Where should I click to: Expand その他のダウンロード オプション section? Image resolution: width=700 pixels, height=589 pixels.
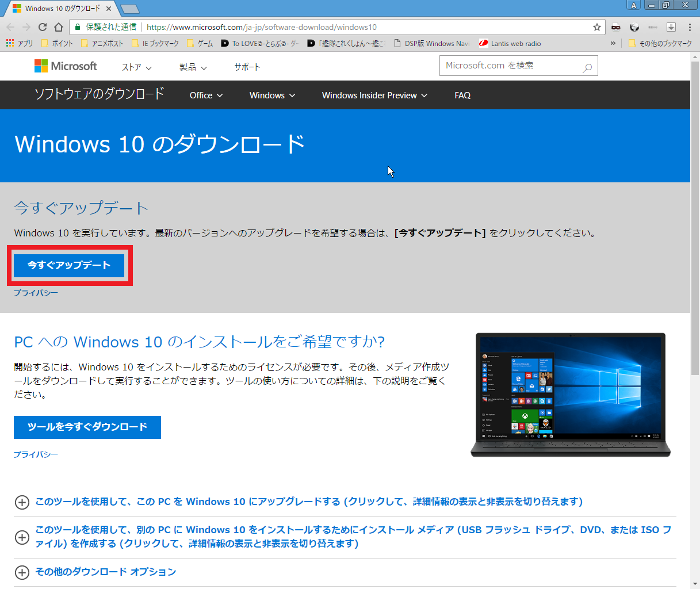tap(95, 572)
